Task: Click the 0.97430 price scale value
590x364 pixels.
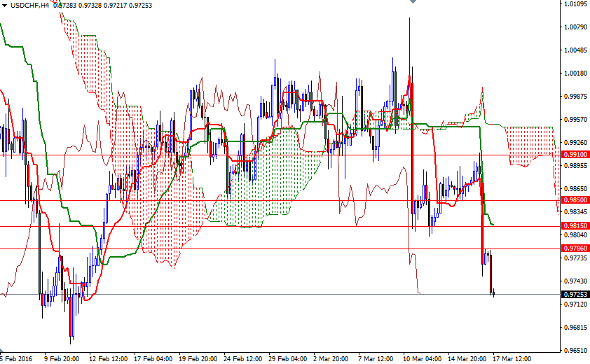Action: [576, 281]
